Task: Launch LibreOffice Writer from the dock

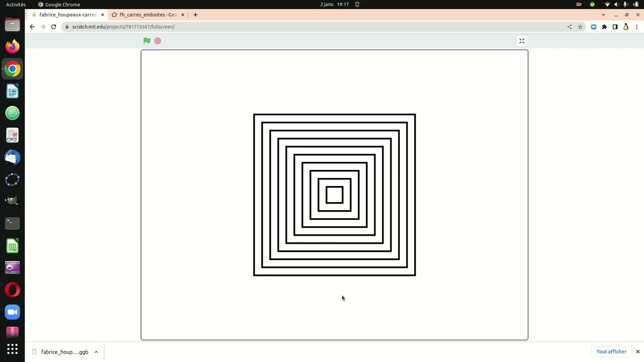Action: (x=12, y=91)
